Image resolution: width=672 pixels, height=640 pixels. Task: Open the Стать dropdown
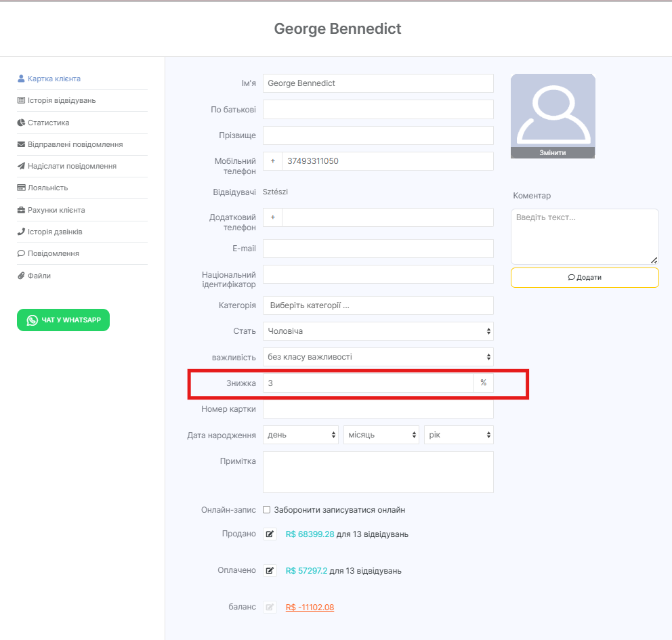pos(378,331)
